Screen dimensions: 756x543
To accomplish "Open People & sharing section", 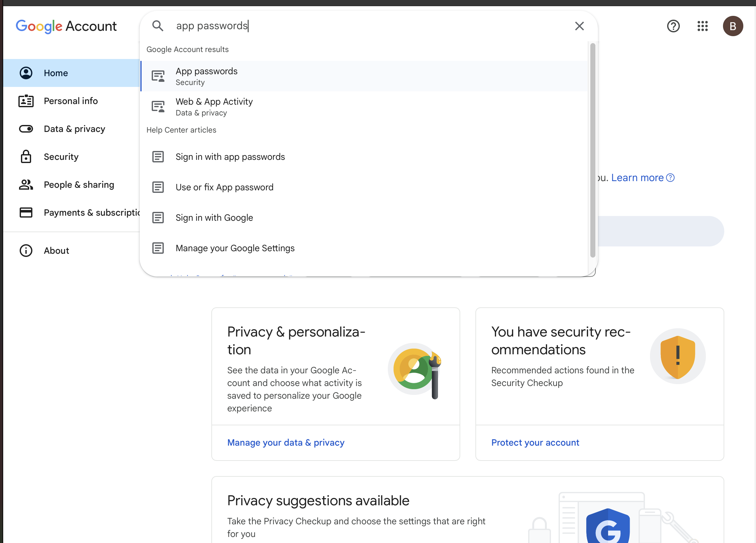I will (79, 185).
